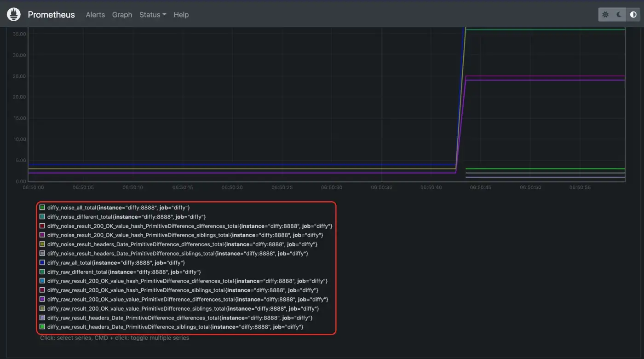This screenshot has height=359, width=644.
Task: Click the 06:50:45 x-axis time label
Action: 481,188
